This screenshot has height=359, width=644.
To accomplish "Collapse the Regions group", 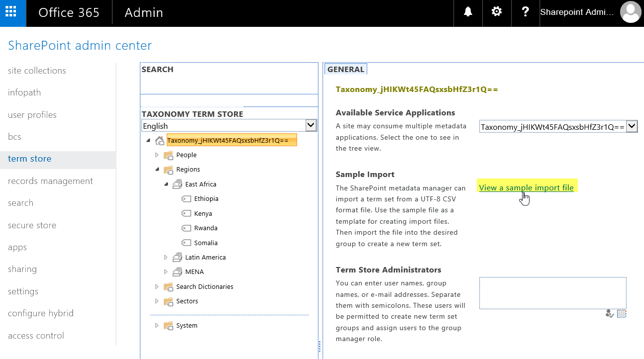I will pyautogui.click(x=157, y=170).
